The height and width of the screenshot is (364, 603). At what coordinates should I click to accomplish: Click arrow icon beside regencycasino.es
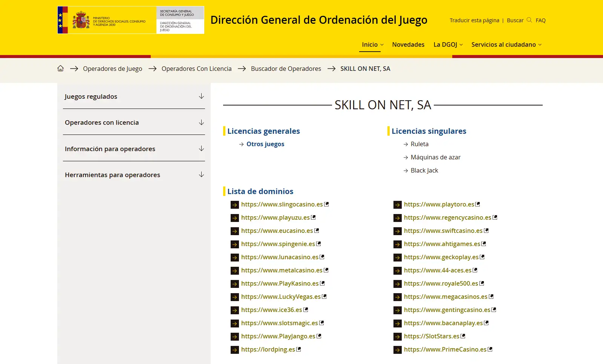(398, 218)
